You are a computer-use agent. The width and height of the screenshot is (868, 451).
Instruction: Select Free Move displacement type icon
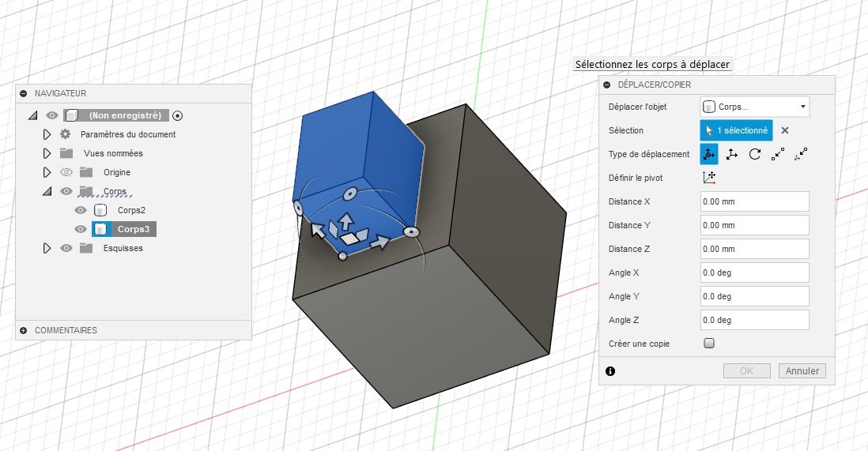click(709, 154)
